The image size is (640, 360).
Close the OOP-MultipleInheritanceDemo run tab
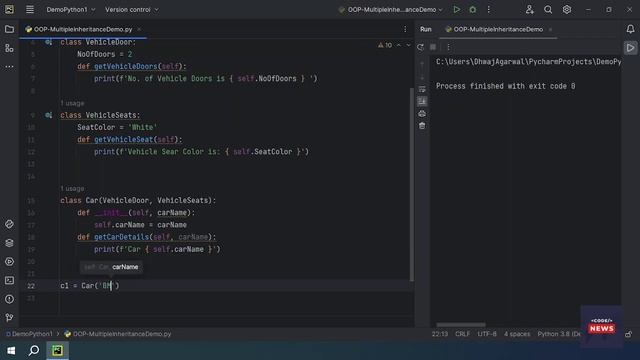click(x=551, y=29)
